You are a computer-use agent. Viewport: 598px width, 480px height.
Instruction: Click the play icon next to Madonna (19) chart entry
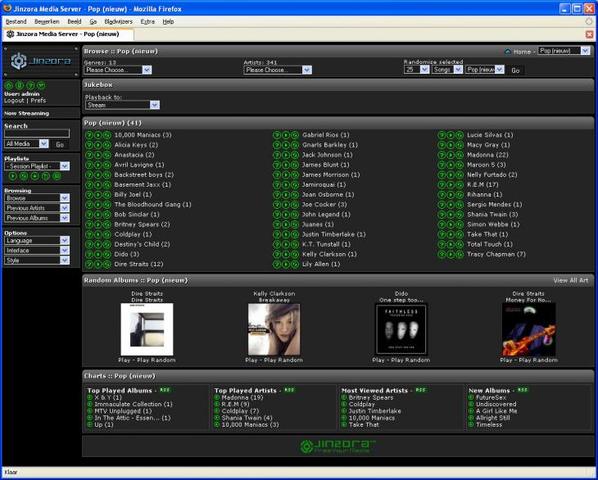[217, 397]
